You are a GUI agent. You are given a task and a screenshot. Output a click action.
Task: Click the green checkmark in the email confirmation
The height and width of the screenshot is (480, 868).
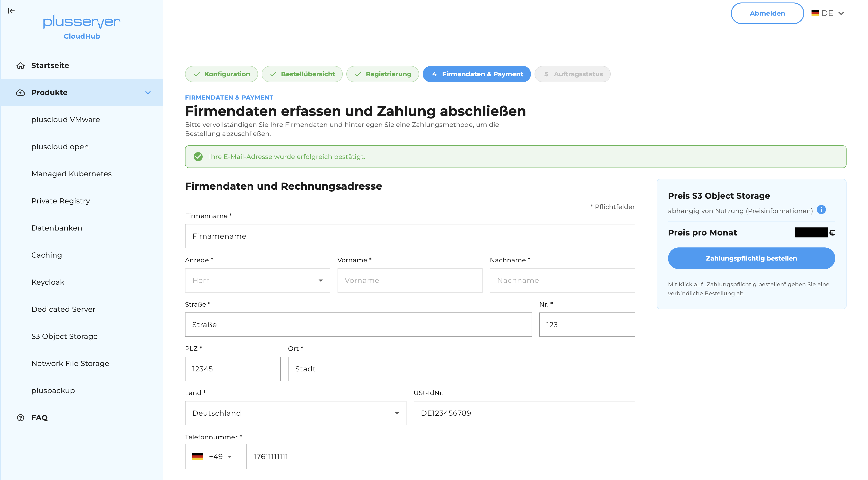coord(198,157)
